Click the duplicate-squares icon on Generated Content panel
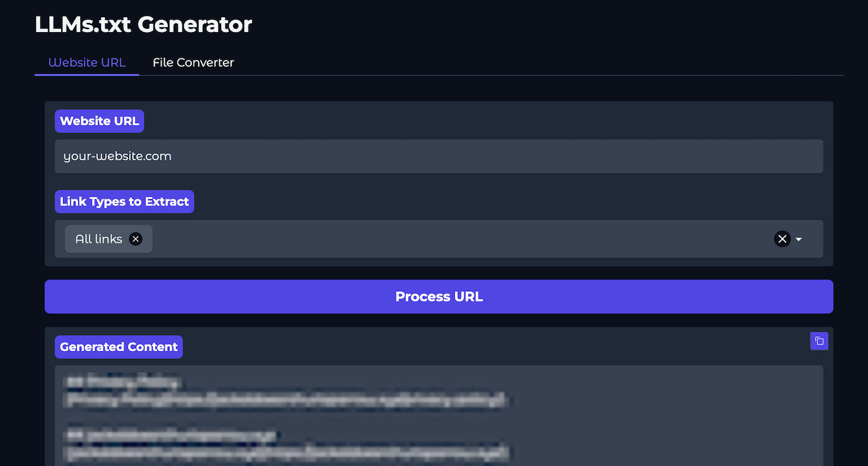 [x=819, y=341]
